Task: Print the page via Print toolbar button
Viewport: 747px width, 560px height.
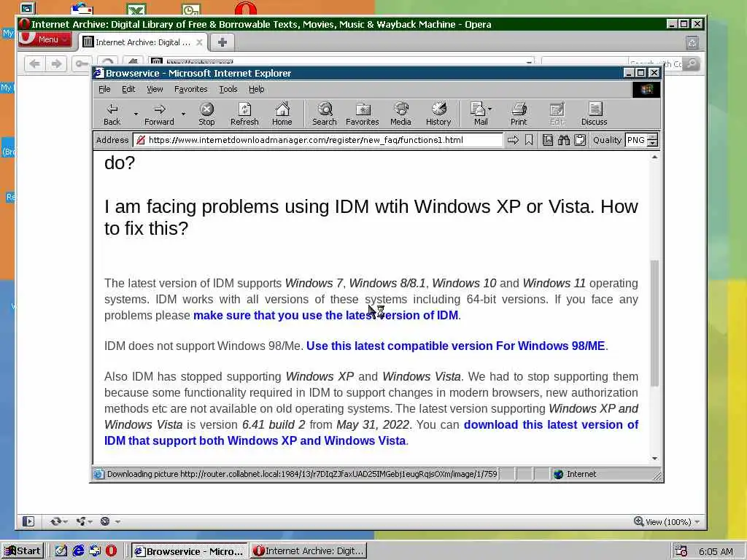Action: click(x=519, y=114)
